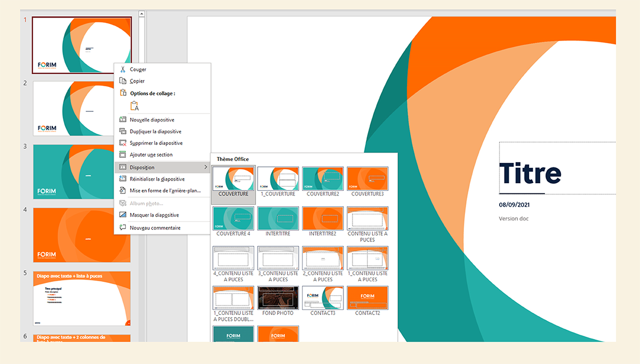640x364 pixels.
Task: Click the slide panel scroll-up arrow
Action: [x=141, y=14]
